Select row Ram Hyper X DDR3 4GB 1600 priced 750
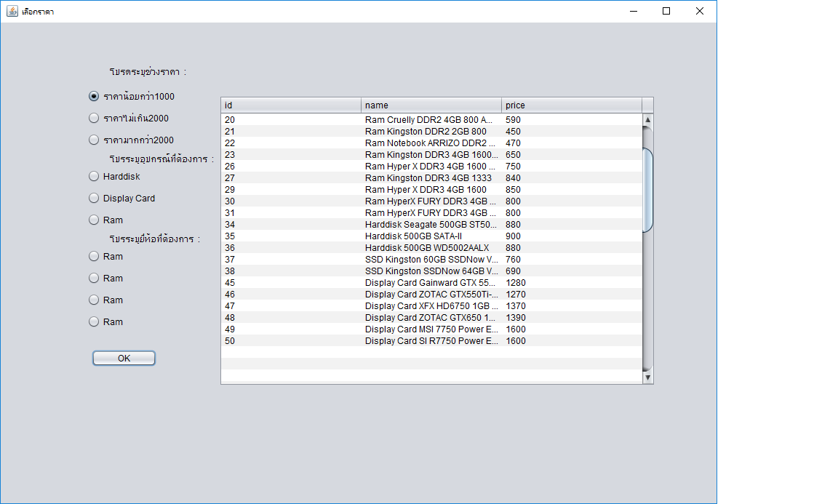The height and width of the screenshot is (504, 838). (x=431, y=167)
